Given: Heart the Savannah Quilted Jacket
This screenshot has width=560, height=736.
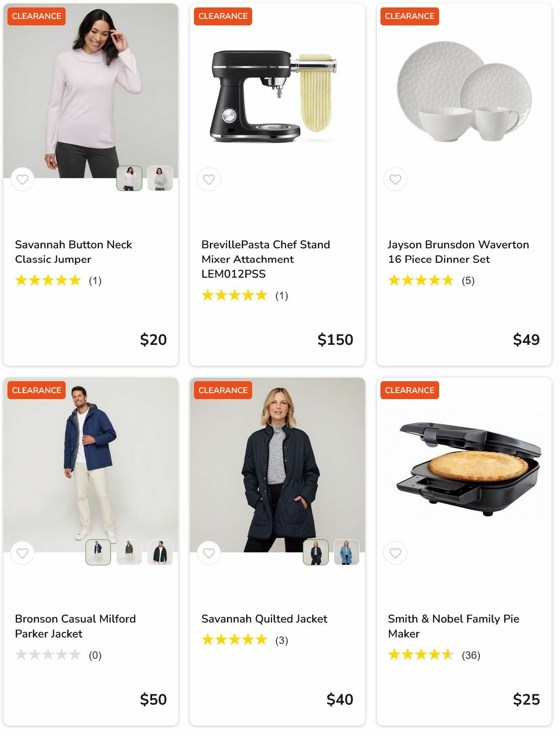Looking at the screenshot, I should pyautogui.click(x=209, y=553).
